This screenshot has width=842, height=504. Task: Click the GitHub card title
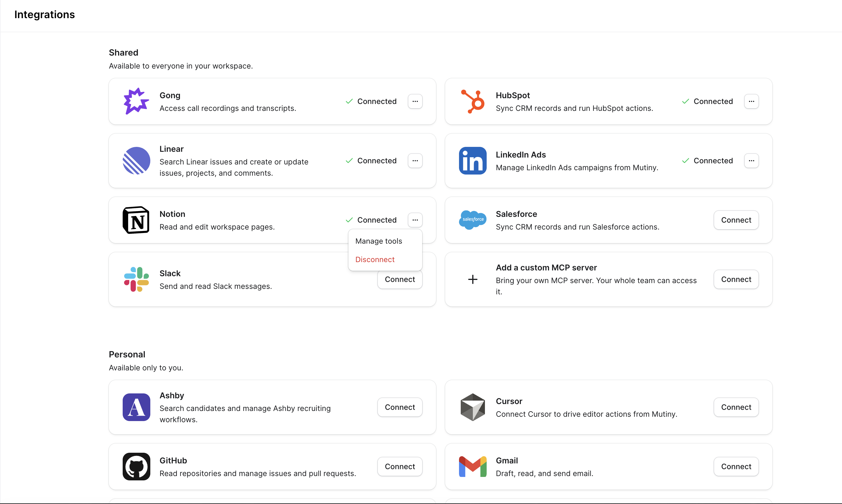(x=173, y=461)
